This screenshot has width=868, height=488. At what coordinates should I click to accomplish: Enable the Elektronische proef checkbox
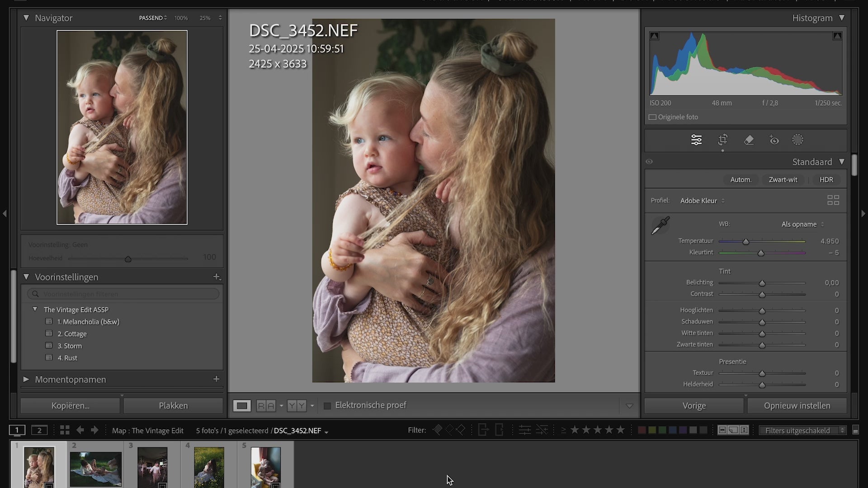pyautogui.click(x=327, y=406)
